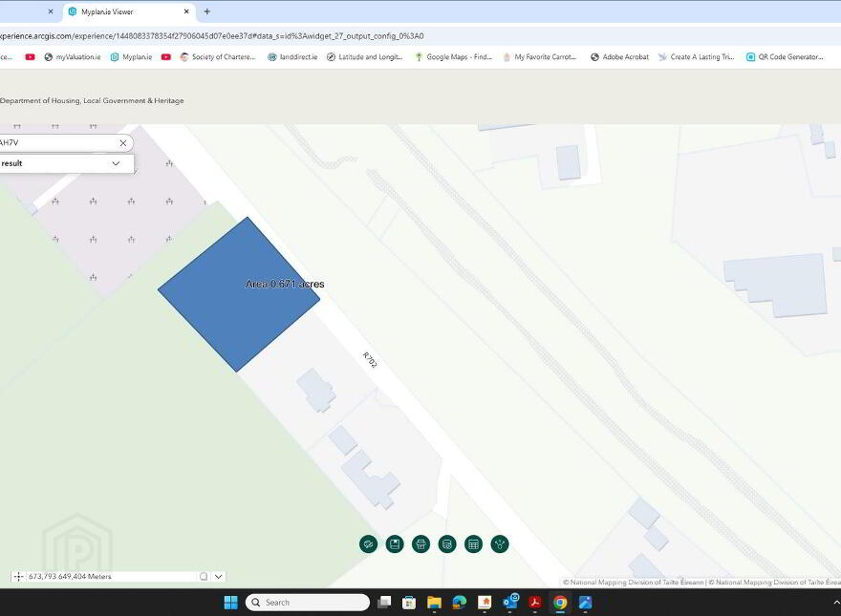841x616 pixels.
Task: Clear the search box with X
Action: click(x=123, y=143)
